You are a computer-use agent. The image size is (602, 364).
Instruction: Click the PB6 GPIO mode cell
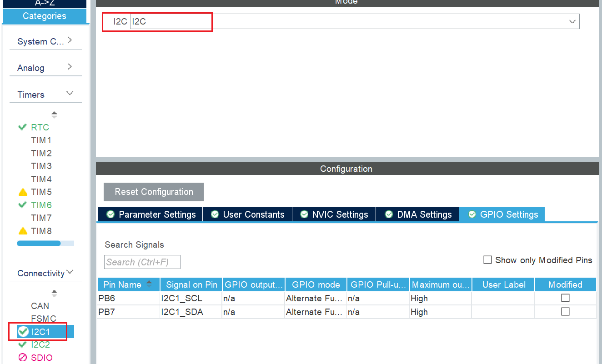[x=316, y=299]
